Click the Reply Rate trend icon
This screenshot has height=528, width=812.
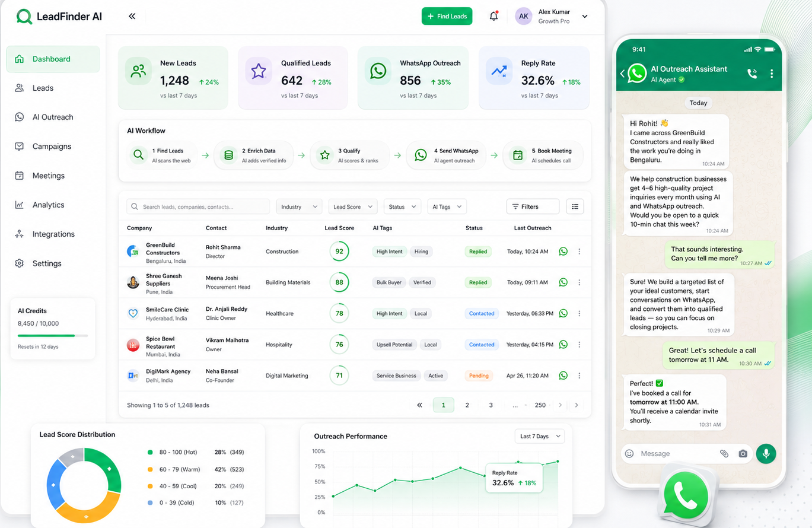coord(499,71)
